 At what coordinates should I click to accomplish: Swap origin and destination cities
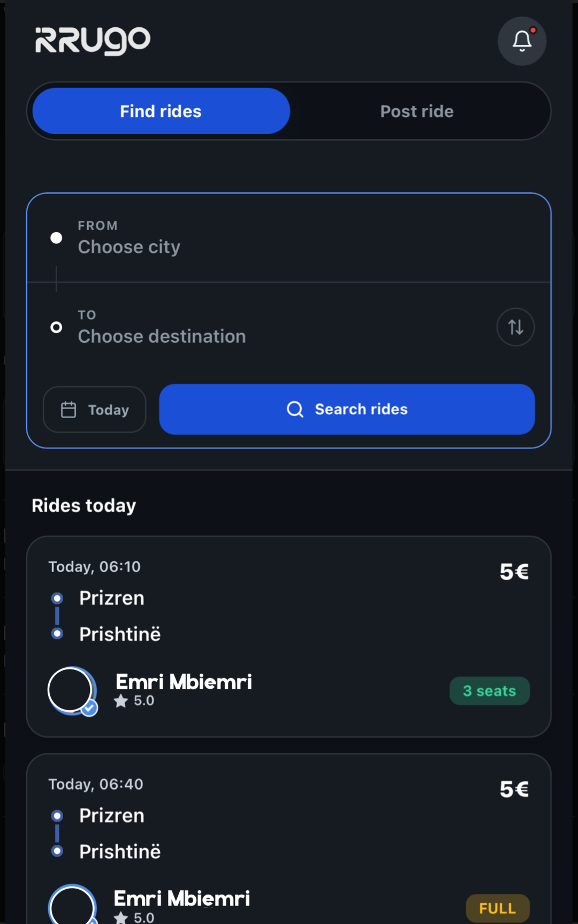pos(515,327)
